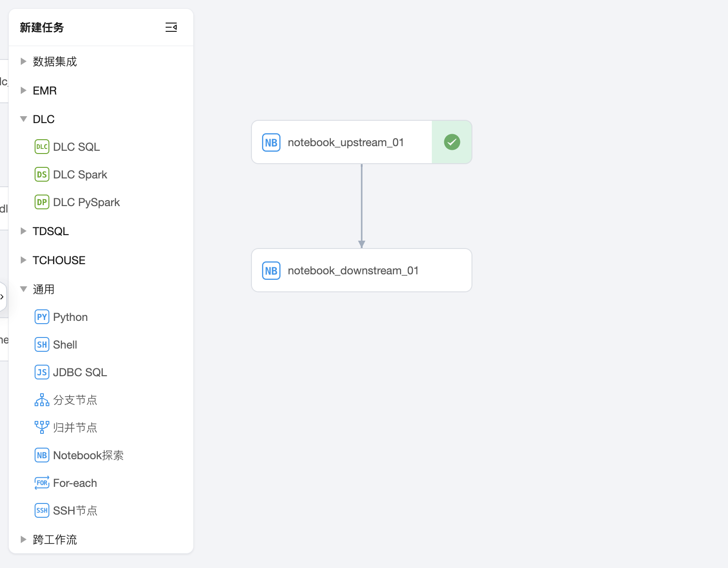
Task: Expand the EMR category
Action: pos(24,90)
